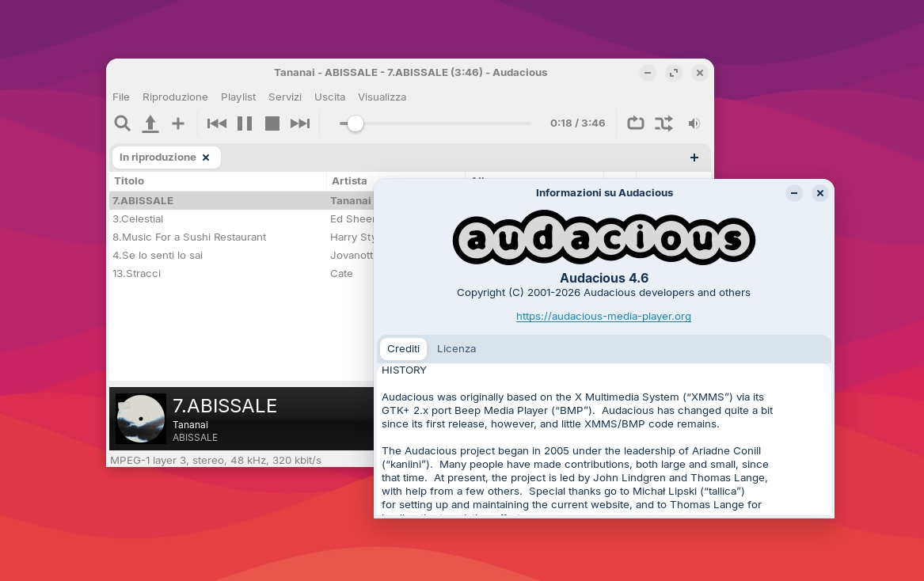The image size is (924, 581).
Task: Click the Tananai artist cell
Action: 351,200
